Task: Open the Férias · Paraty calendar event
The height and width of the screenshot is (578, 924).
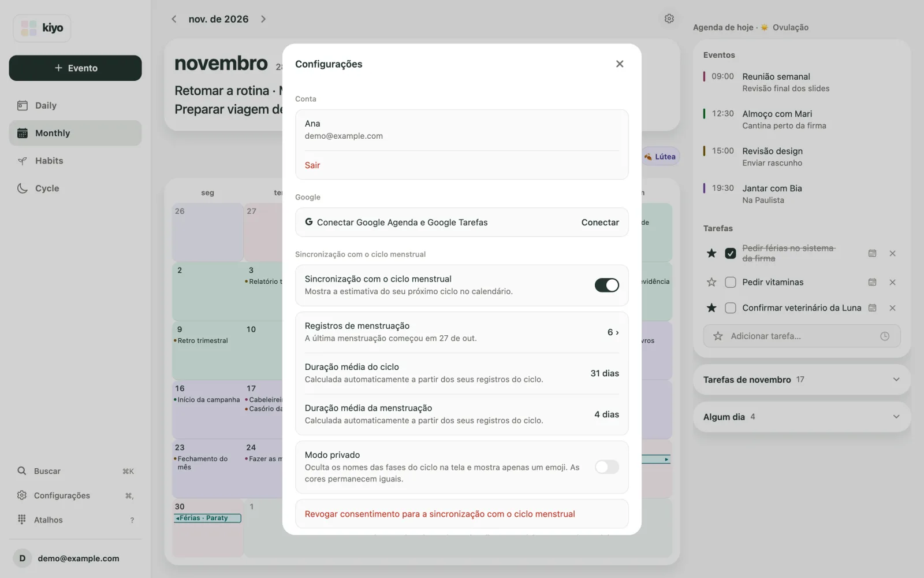Action: [x=207, y=518]
